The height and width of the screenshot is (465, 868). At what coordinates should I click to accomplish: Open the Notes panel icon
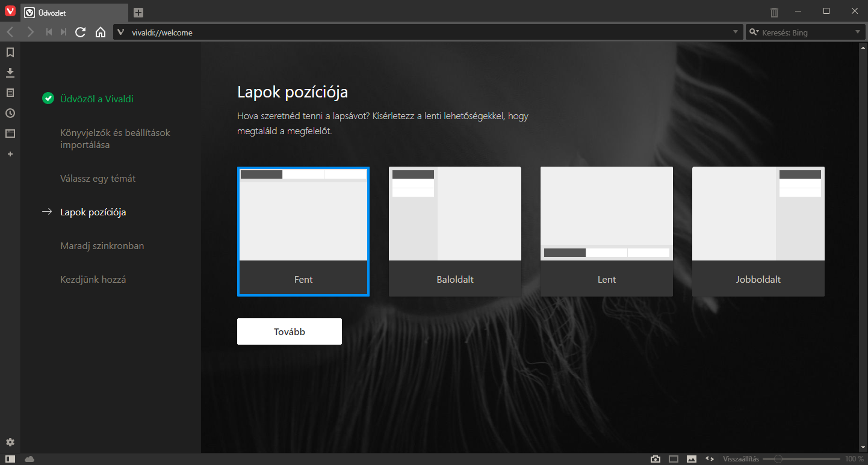10,93
